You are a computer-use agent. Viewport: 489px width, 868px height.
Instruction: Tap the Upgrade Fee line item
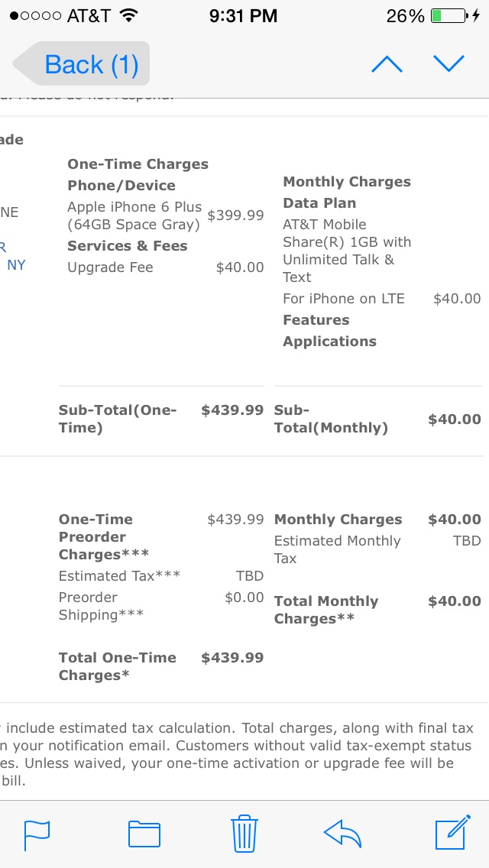166,268
